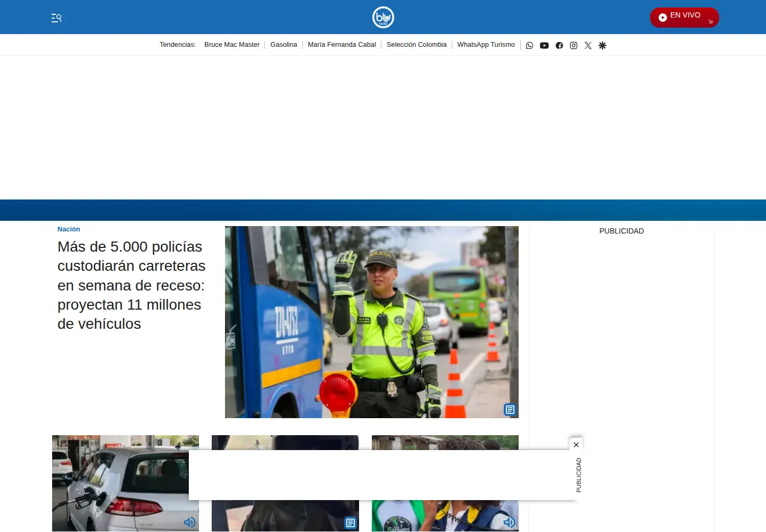
Task: Select the Gasolina trending topic
Action: [x=284, y=45]
